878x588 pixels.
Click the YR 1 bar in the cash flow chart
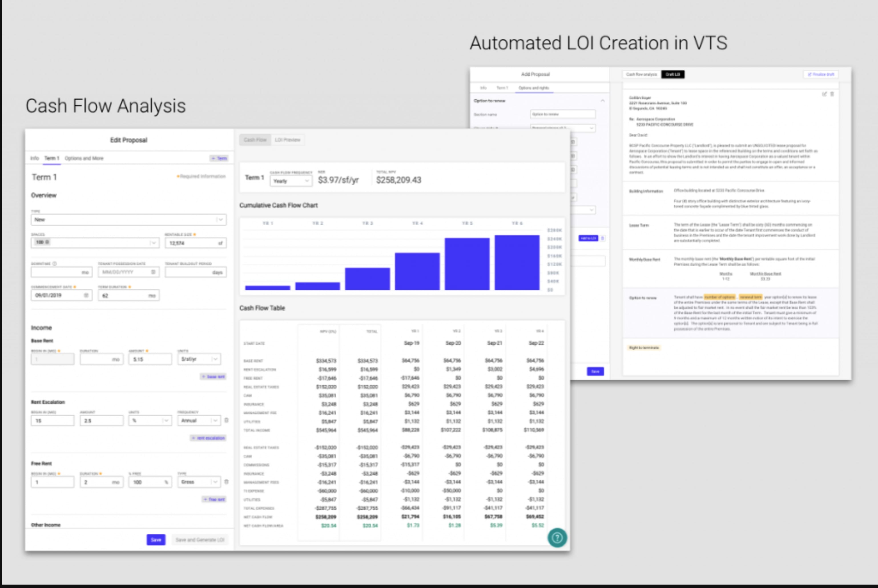click(x=267, y=288)
